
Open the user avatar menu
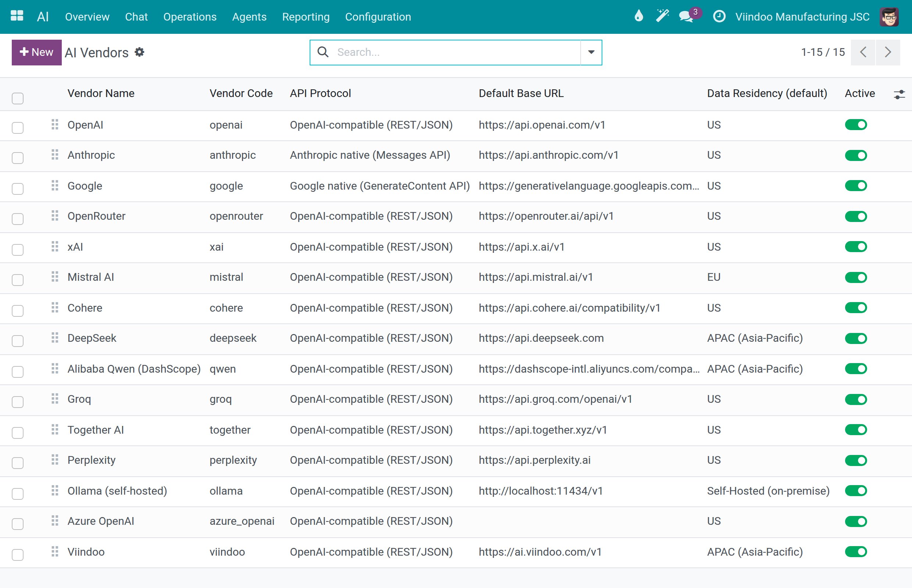click(889, 17)
